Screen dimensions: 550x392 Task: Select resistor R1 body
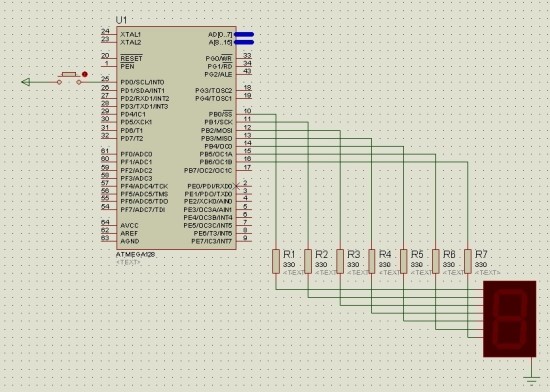click(276, 261)
